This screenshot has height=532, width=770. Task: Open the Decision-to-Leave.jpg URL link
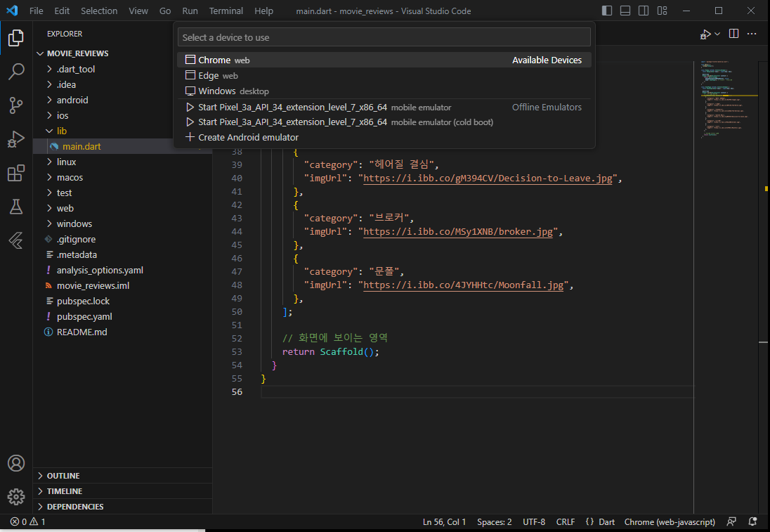click(x=488, y=179)
